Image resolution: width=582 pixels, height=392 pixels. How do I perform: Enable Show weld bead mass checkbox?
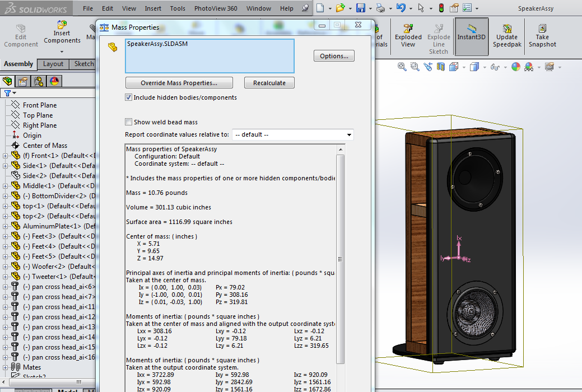[x=129, y=122]
